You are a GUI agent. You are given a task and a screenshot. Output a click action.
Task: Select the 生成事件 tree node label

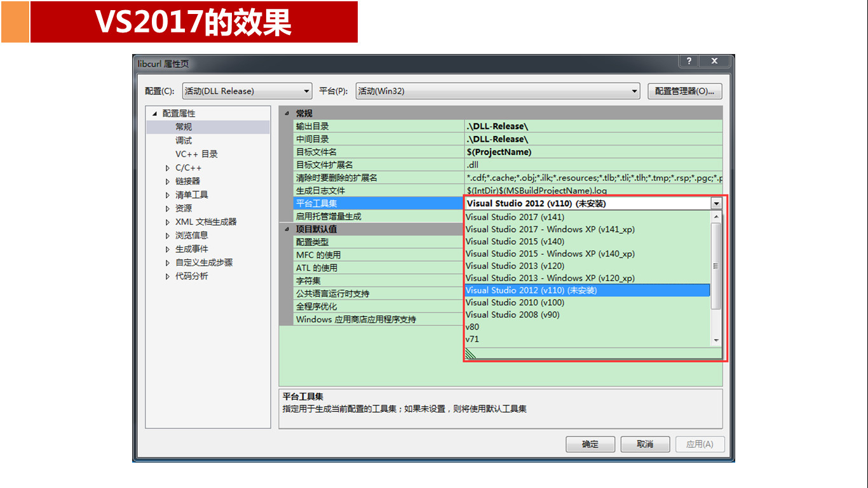[192, 249]
